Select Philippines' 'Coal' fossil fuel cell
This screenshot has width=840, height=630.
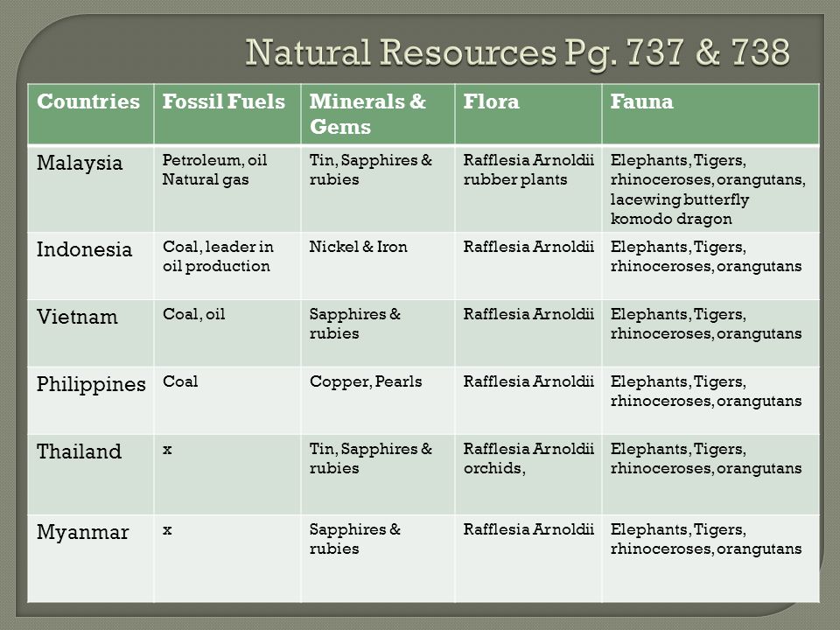click(x=227, y=401)
